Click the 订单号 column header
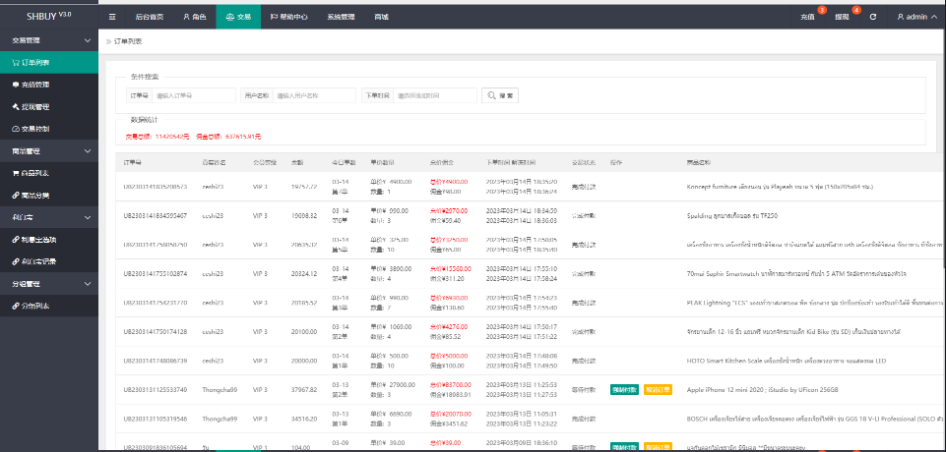 [x=132, y=163]
